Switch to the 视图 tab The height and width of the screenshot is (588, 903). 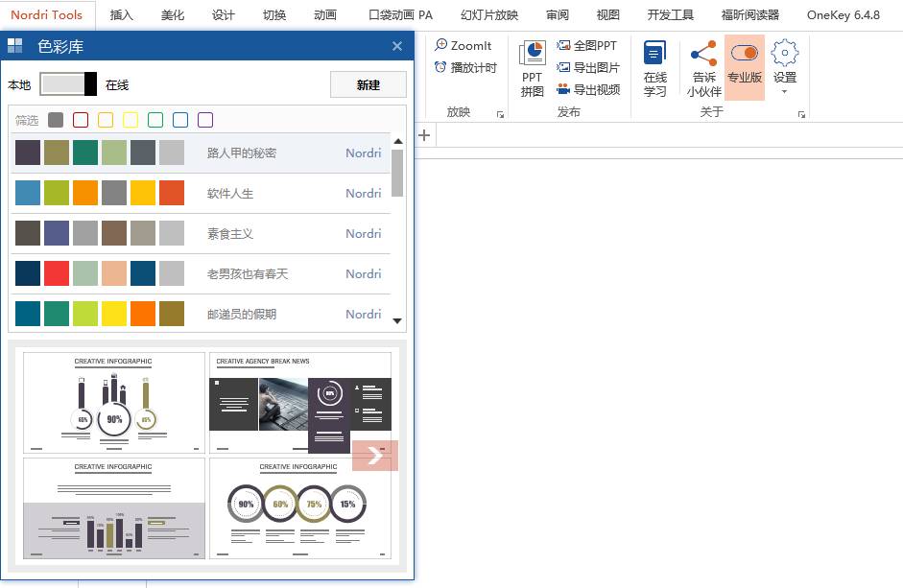click(x=607, y=15)
